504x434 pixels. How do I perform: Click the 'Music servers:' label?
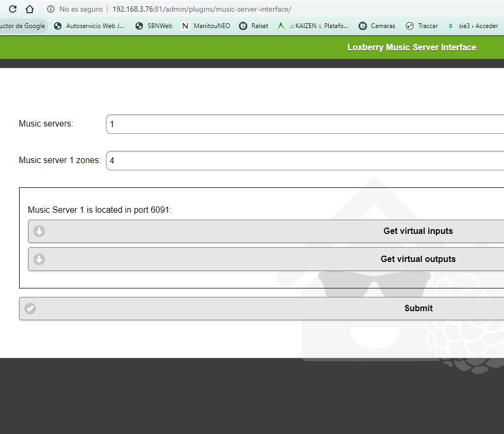point(46,124)
